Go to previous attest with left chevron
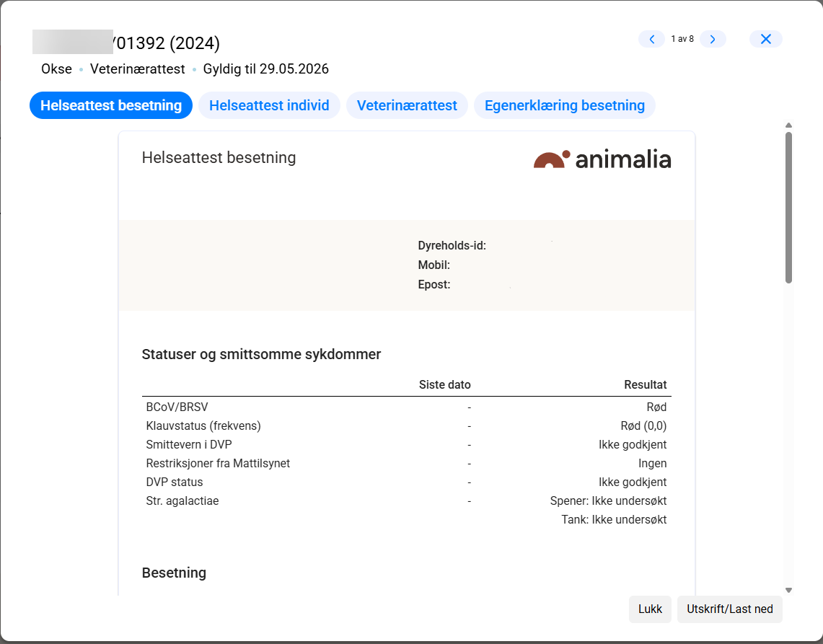Viewport: 823px width, 644px height. (x=652, y=39)
